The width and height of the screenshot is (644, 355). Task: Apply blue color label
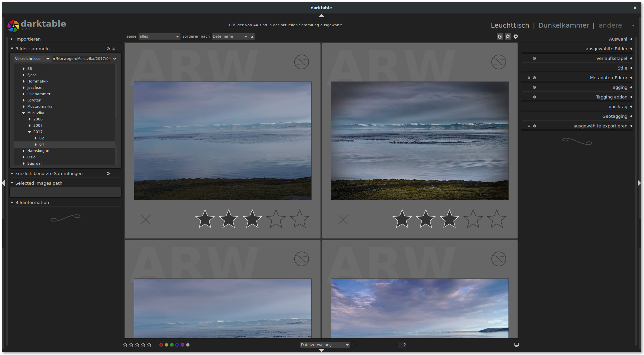pos(177,345)
